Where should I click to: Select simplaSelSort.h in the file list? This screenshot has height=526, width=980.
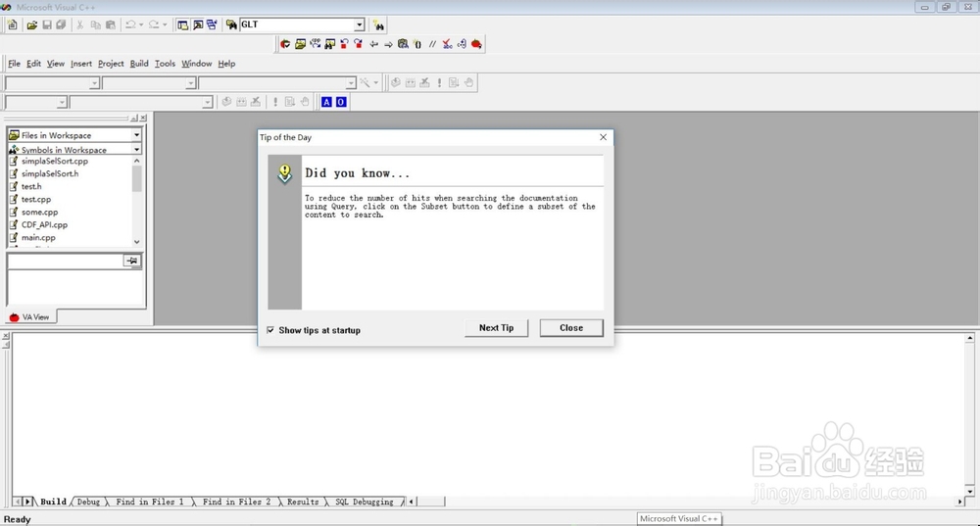click(x=50, y=173)
